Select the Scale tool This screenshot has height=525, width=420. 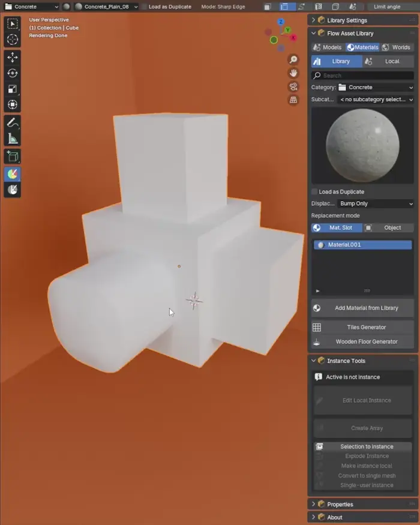click(x=13, y=89)
